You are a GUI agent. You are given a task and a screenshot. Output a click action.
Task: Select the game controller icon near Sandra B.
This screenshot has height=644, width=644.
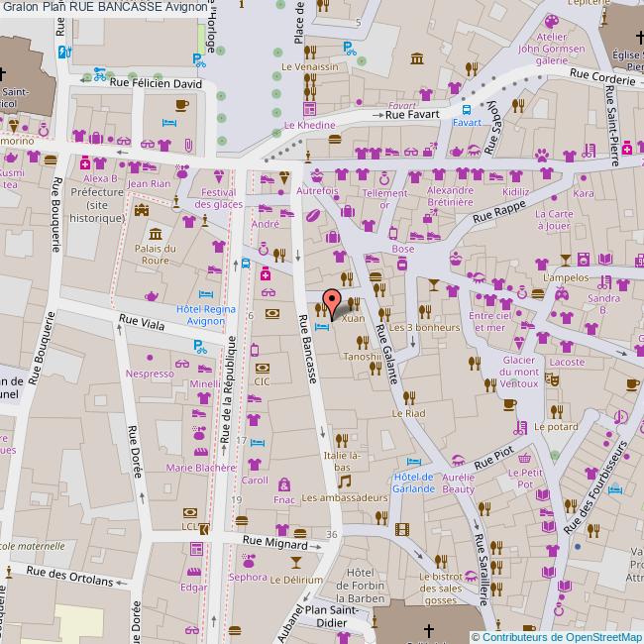coord(562,293)
